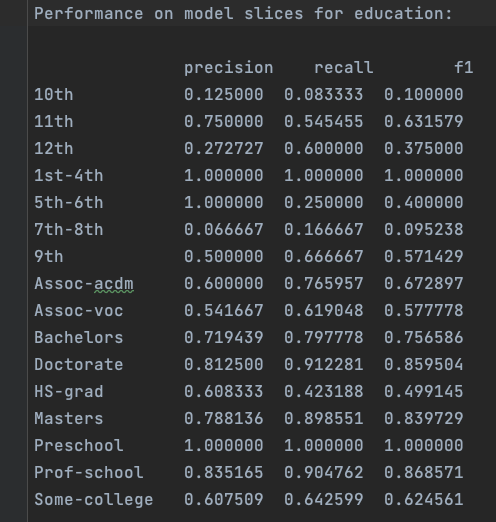Screen dimensions: 496x522
Task: Click the Prof-school recall value 0.904762
Action: pos(324,473)
